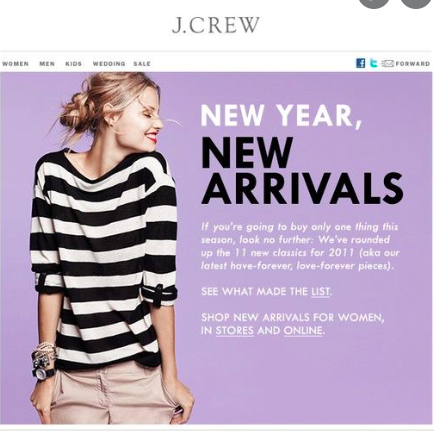Follow the underlined LIST link

320,292
